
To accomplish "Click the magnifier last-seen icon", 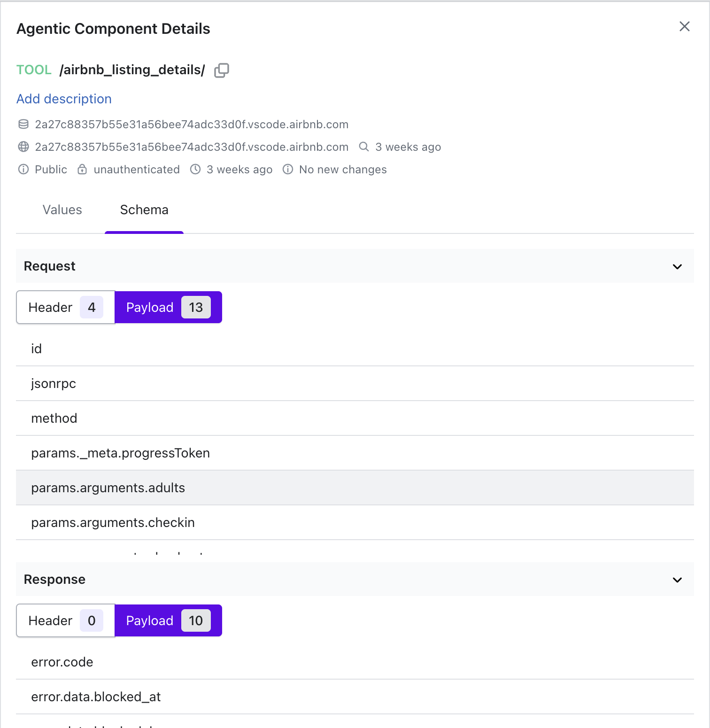I will 363,147.
